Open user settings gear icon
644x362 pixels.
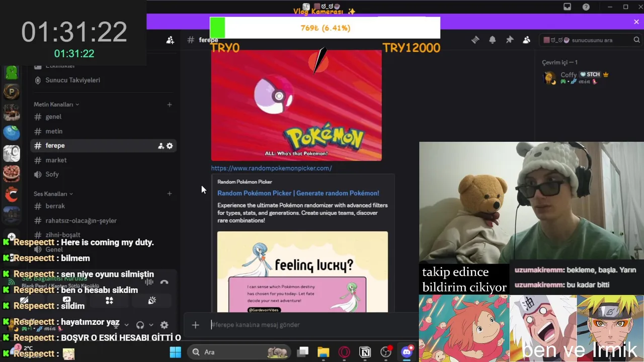[x=164, y=325]
